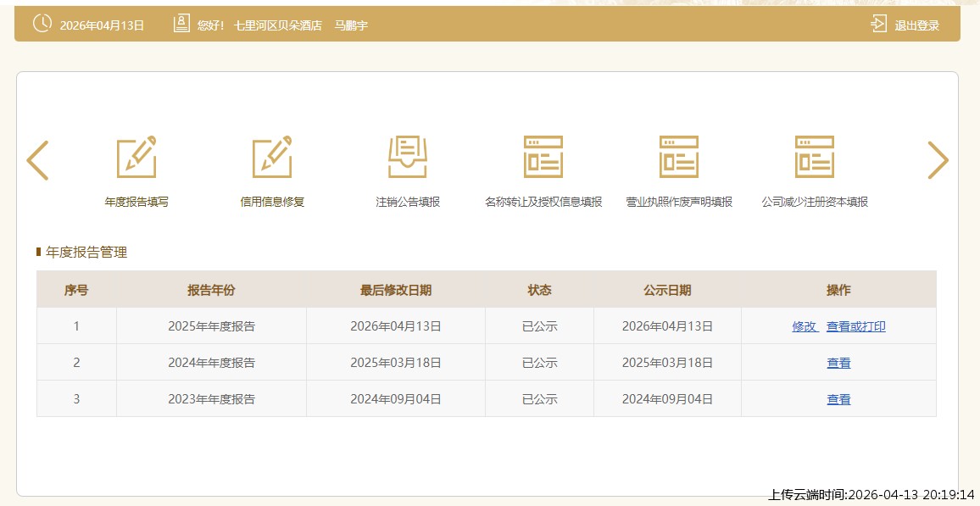This screenshot has height=506, width=980.
Task: Click the clock icon beside the date
Action: (x=42, y=25)
